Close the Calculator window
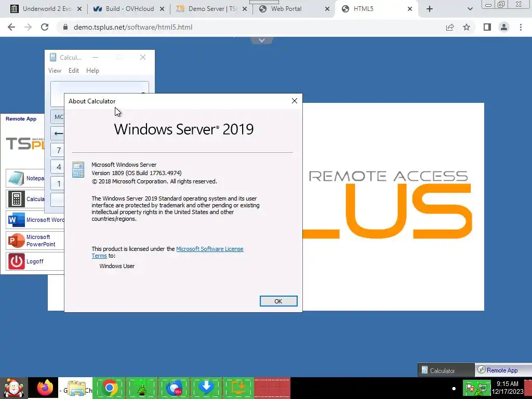532x399 pixels. [143, 57]
